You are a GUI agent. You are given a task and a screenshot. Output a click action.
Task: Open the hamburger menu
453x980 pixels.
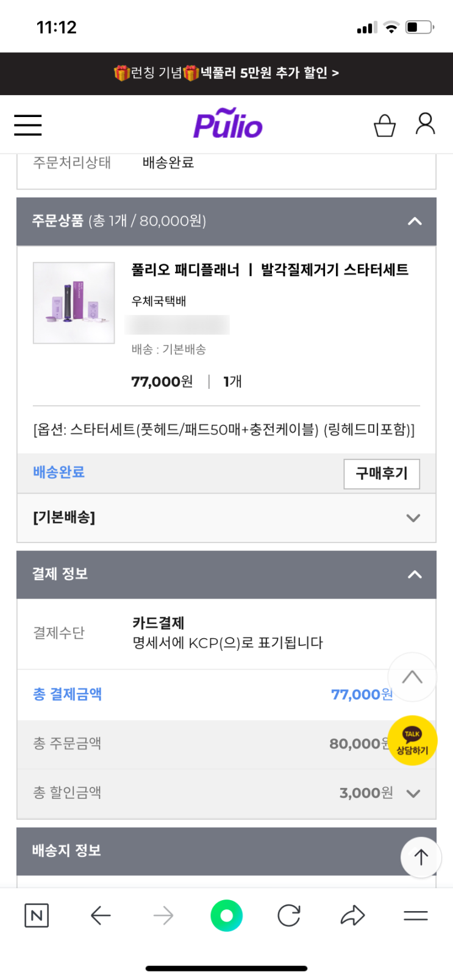(28, 125)
